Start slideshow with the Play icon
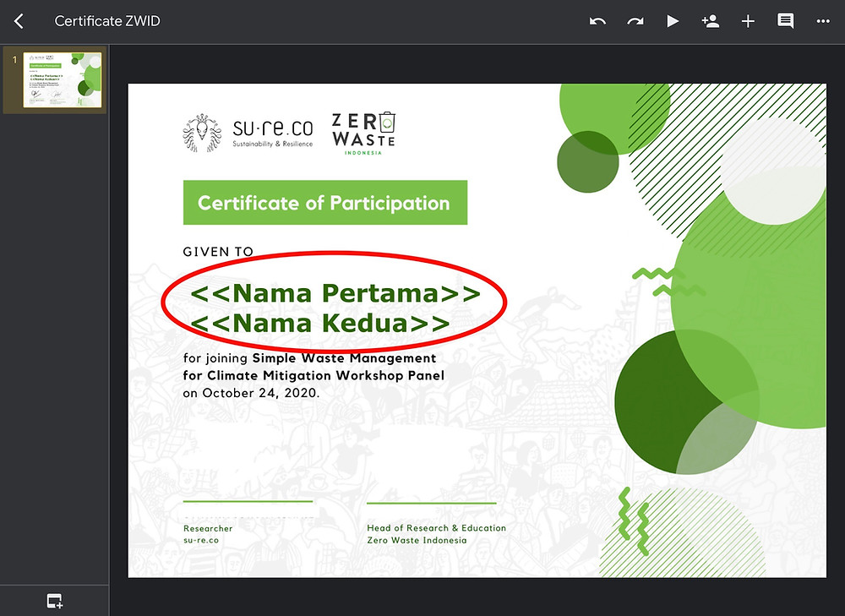The height and width of the screenshot is (616, 845). click(672, 21)
